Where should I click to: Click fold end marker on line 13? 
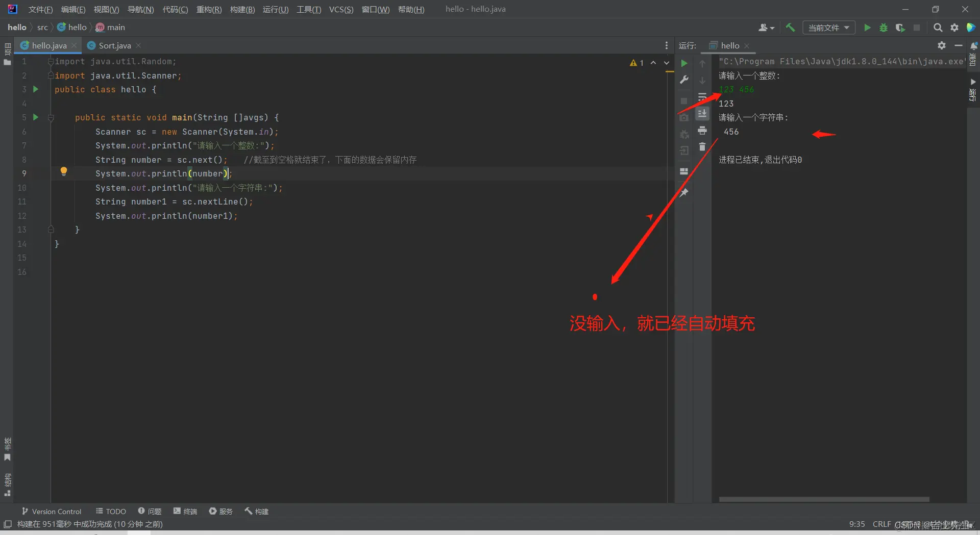tap(51, 230)
